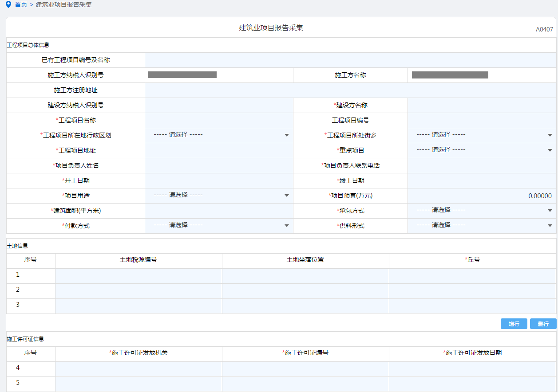Click the 工程项目编号 input field

pyautogui.click(x=482, y=121)
